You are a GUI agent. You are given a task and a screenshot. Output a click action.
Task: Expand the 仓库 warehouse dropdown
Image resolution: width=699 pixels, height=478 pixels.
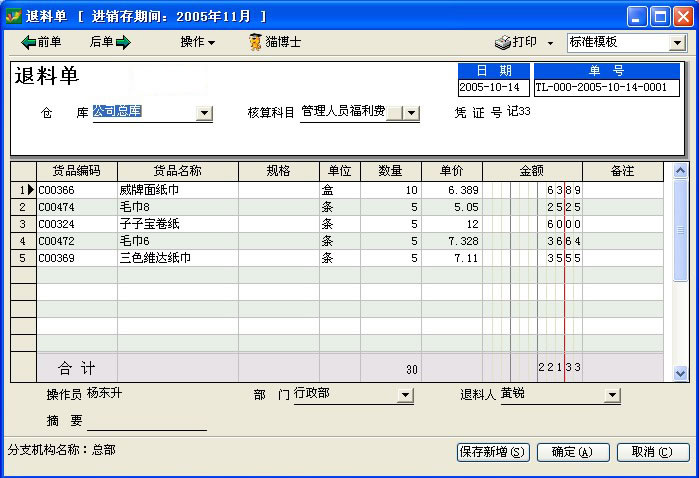pyautogui.click(x=204, y=114)
